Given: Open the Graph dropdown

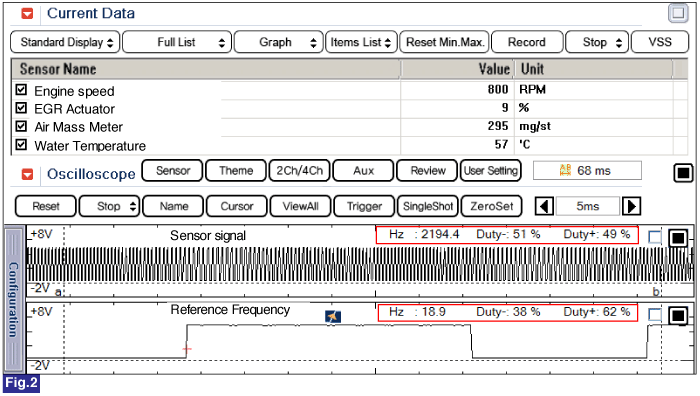Looking at the screenshot, I should (279, 42).
